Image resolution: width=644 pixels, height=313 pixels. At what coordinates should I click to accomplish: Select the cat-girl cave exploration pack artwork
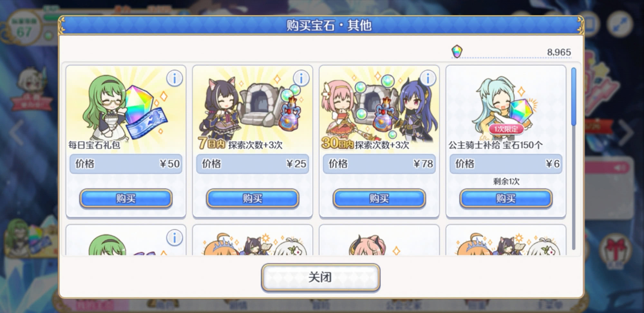point(252,108)
